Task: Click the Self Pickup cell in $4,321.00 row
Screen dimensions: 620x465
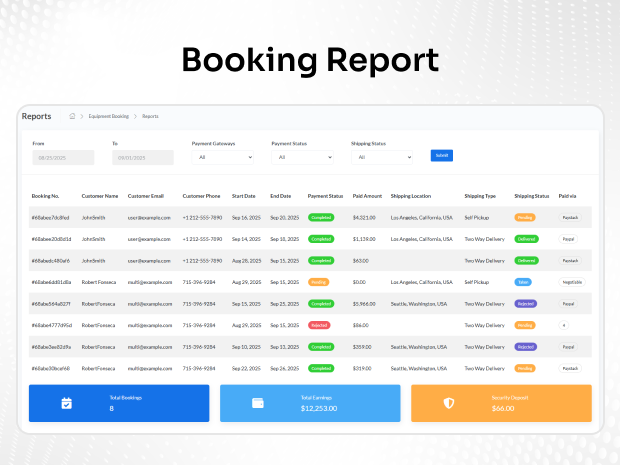Action: pyautogui.click(x=476, y=218)
